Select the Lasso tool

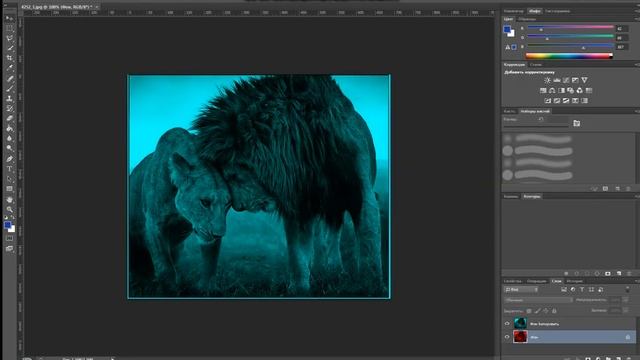coord(9,38)
